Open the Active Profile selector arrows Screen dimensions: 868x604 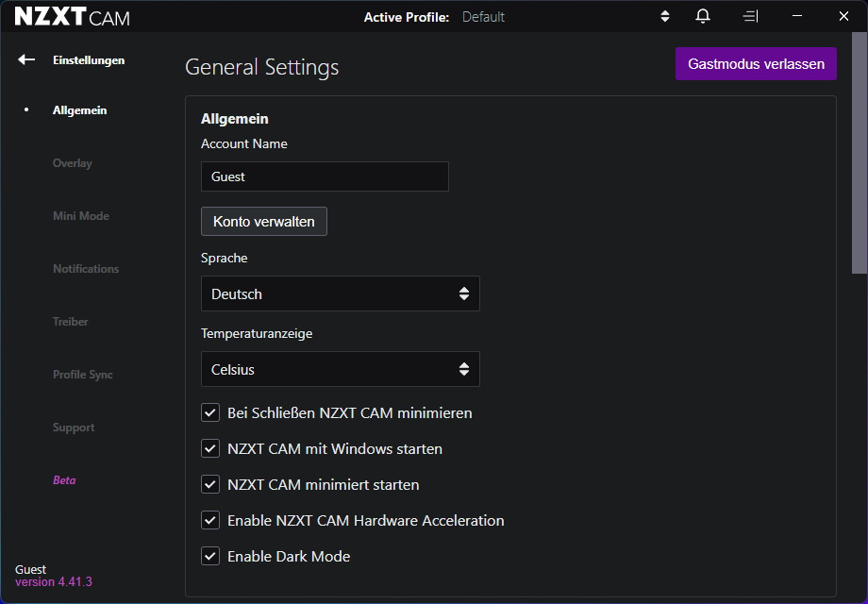click(x=664, y=16)
